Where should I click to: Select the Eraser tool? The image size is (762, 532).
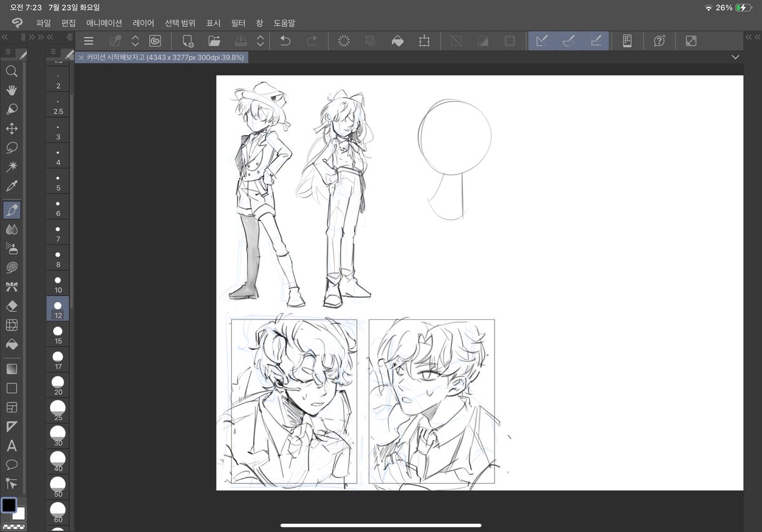click(x=11, y=306)
